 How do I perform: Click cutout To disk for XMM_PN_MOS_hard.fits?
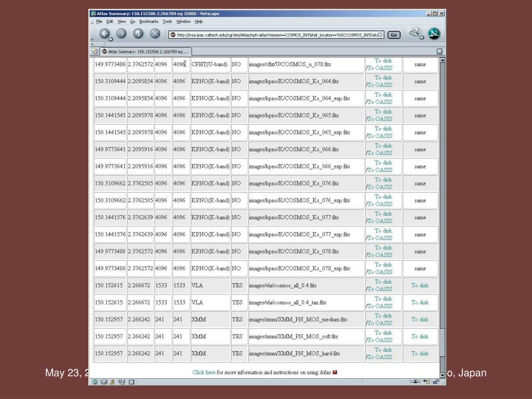coord(420,353)
